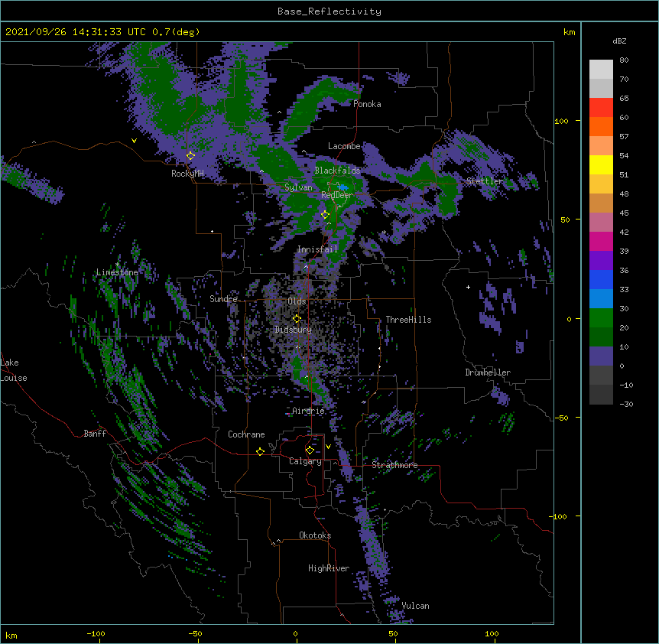Viewport: 659px width, 644px height.
Task: Pick the red legend swatch below 65
Action: coord(601,107)
